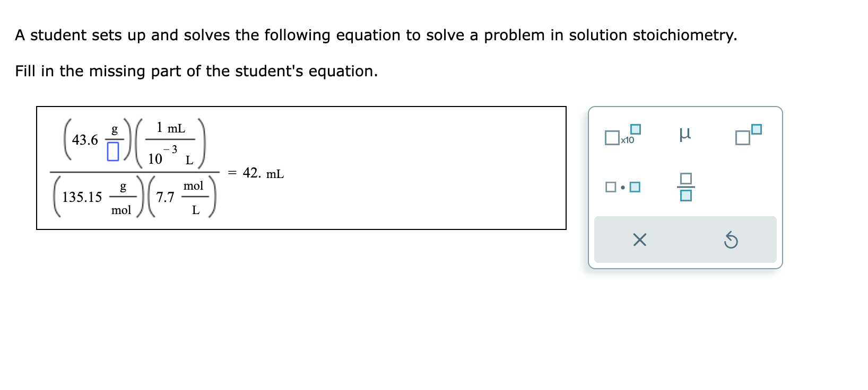Click the highlighted exponent box of the x10 icon
The width and height of the screenshot is (868, 390).
click(x=636, y=129)
